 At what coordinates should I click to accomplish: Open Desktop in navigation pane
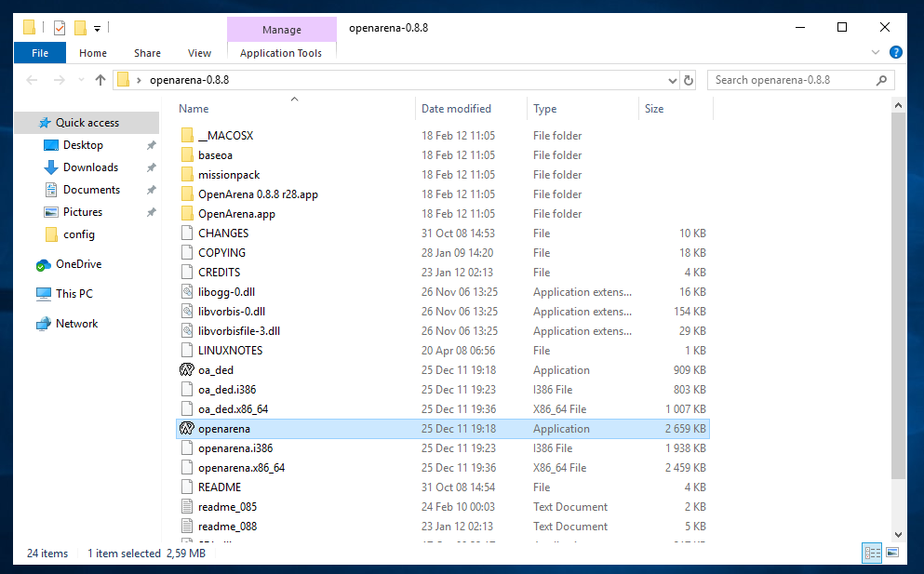(x=83, y=145)
